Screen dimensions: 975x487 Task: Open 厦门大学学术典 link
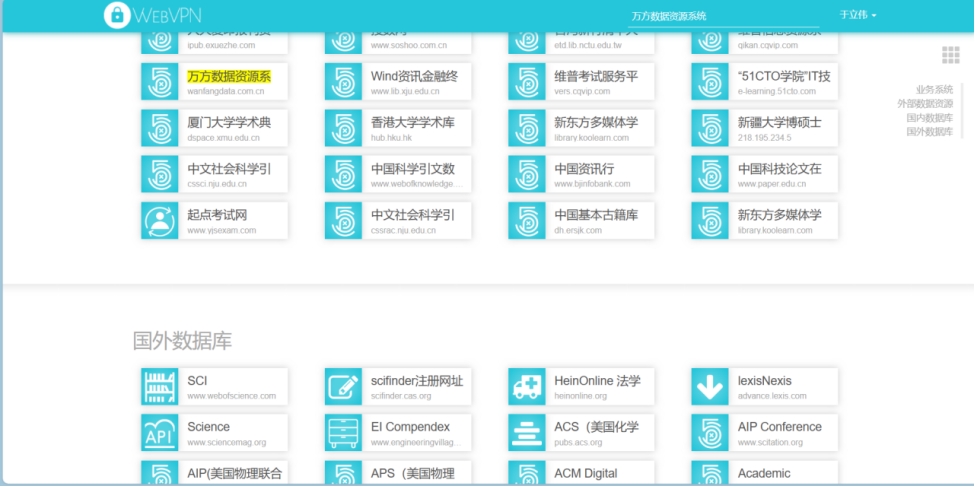229,123
